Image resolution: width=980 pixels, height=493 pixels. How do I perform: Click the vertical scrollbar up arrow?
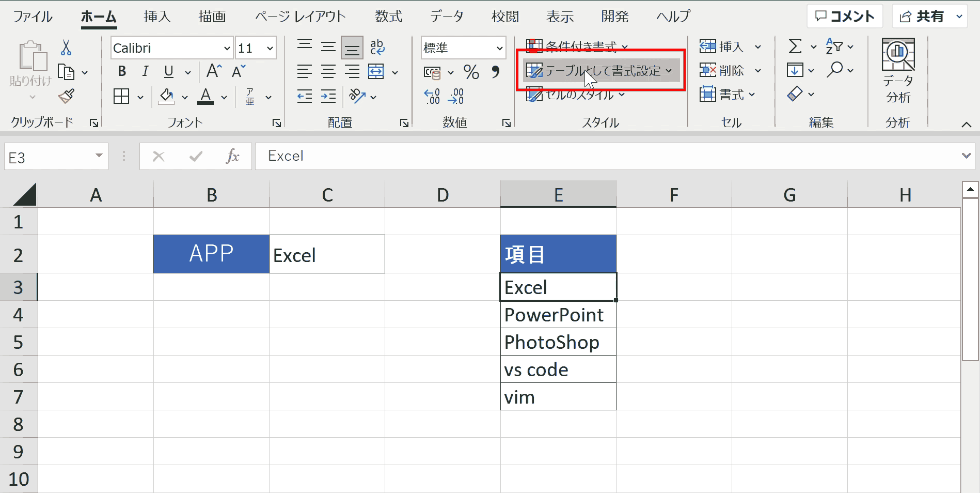pyautogui.click(x=970, y=190)
